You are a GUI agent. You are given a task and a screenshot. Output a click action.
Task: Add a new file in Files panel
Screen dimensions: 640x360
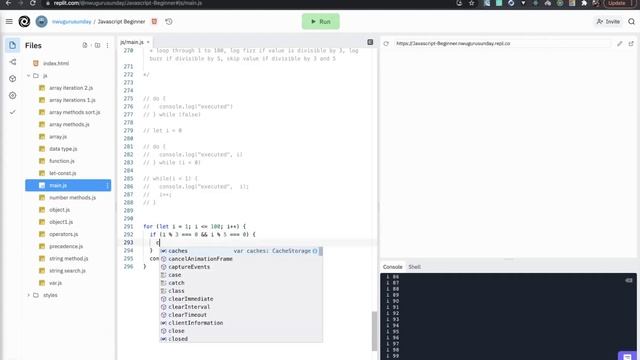point(85,45)
